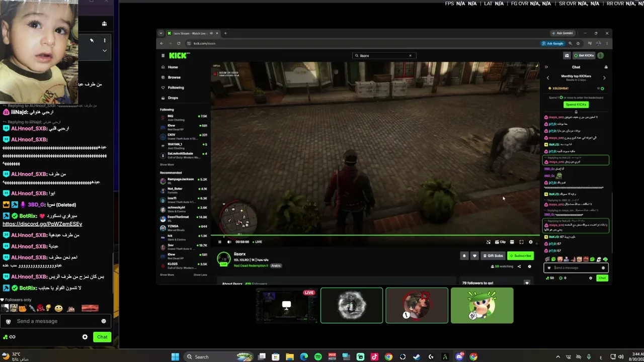Mute the stream player volume

click(229, 242)
